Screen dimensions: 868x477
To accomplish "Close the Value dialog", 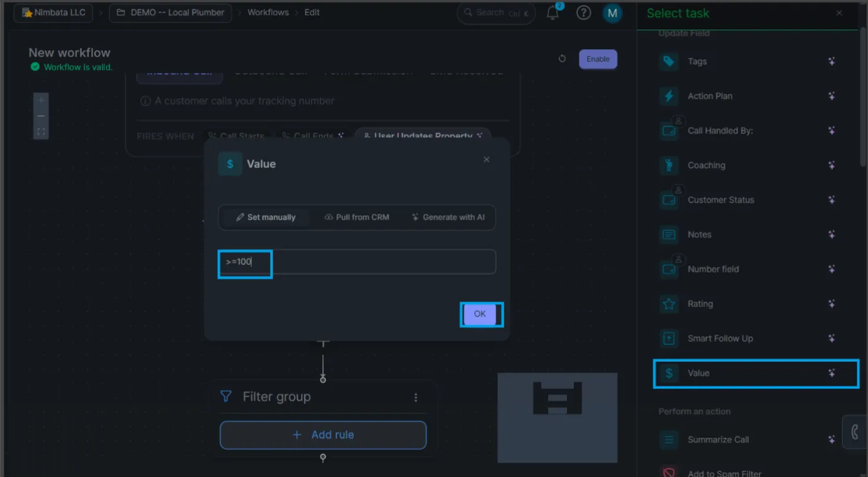I will coord(486,160).
